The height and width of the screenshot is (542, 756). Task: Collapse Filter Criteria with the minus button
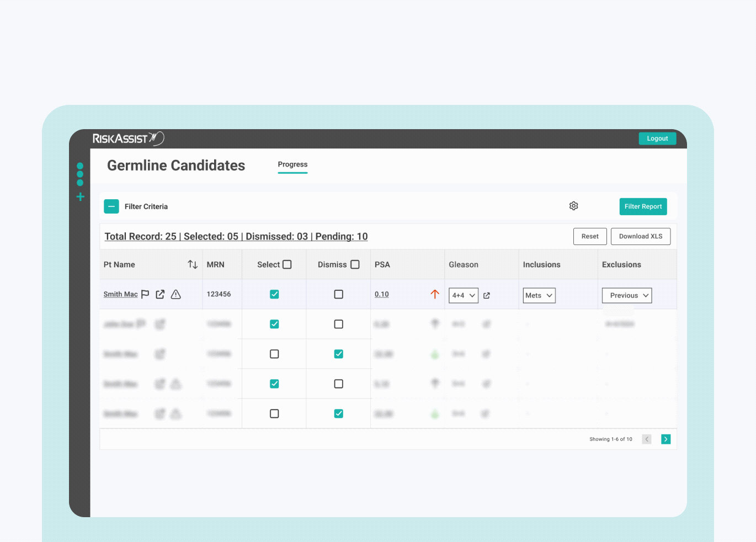(111, 206)
